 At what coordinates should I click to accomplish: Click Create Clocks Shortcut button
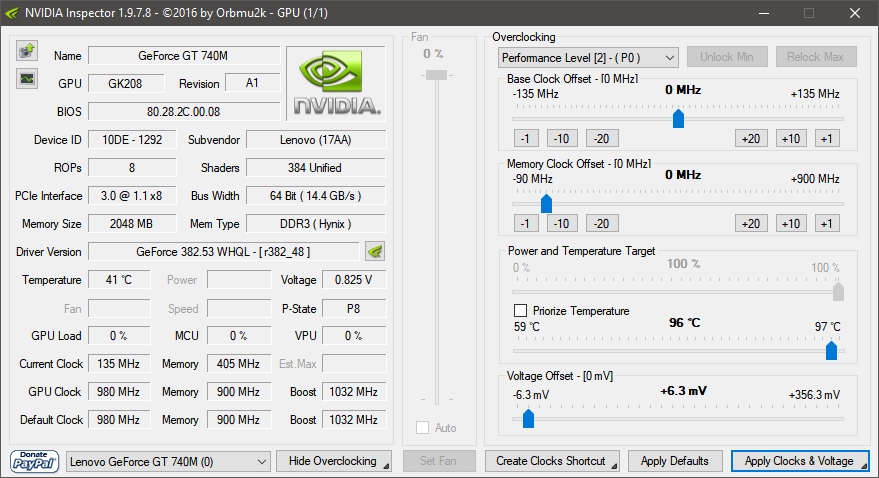point(552,461)
